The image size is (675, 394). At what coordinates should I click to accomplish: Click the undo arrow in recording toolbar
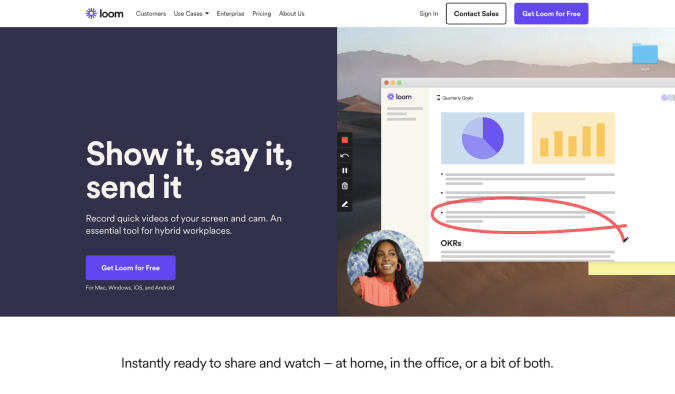coord(344,155)
